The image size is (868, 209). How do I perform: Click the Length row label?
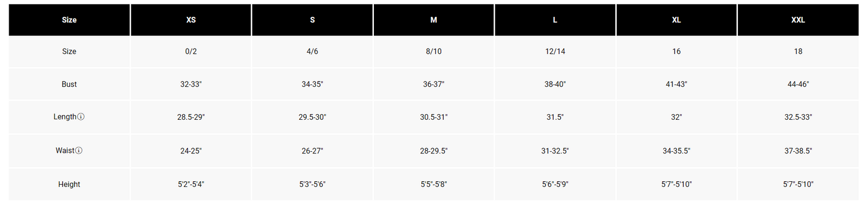[65, 117]
